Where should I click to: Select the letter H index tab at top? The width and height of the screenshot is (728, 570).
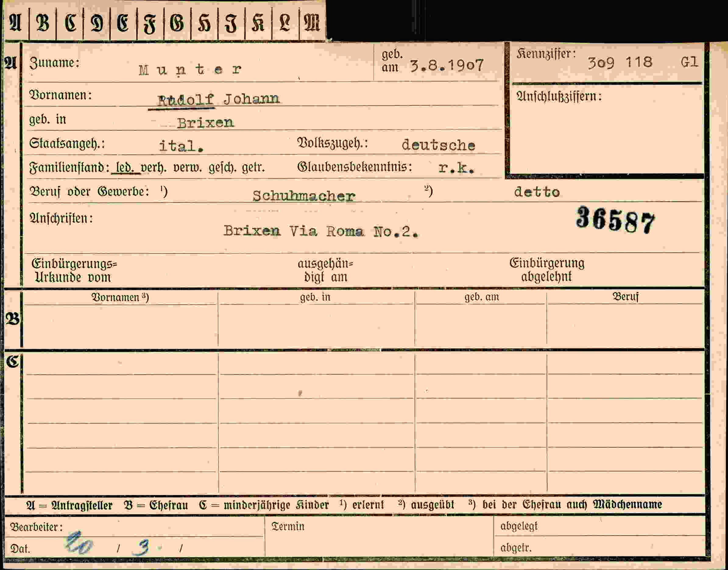click(204, 23)
